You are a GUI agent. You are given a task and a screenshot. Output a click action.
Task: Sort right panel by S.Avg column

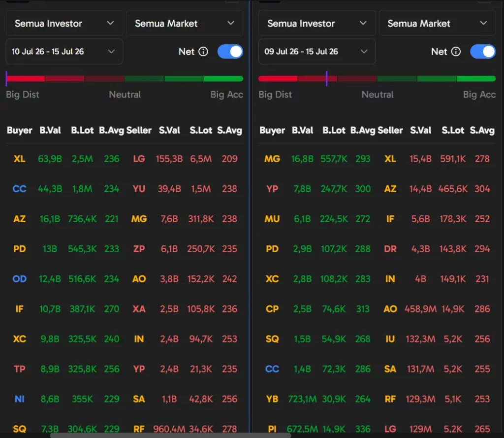coord(482,131)
